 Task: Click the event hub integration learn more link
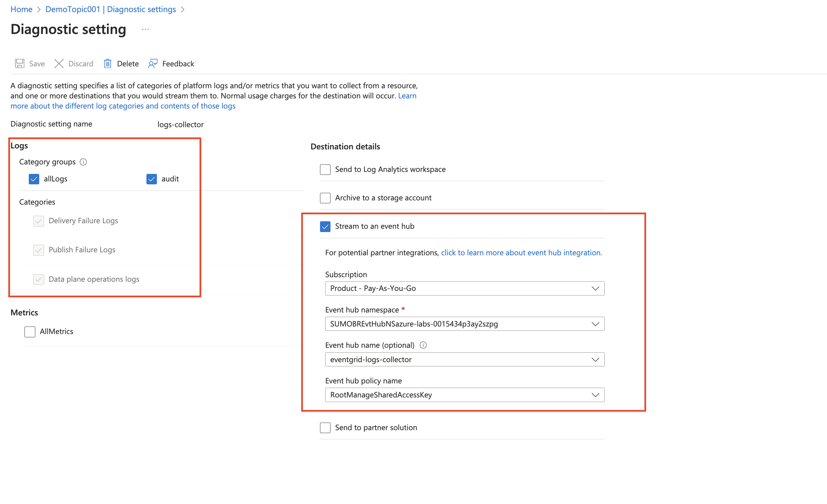[x=521, y=253]
